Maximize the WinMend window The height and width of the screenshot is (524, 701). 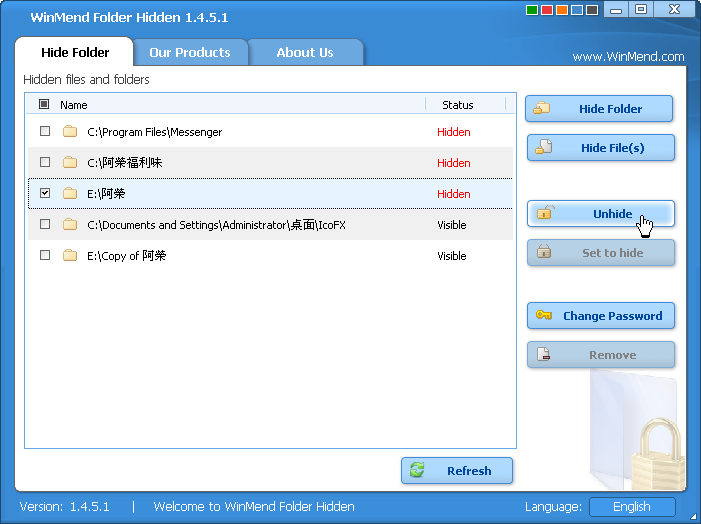[641, 9]
